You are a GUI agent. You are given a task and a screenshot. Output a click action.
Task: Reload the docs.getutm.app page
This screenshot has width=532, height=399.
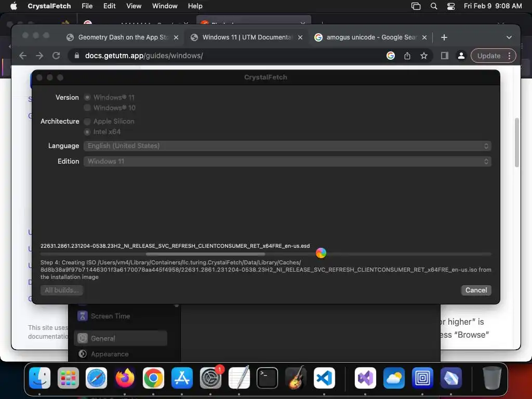pyautogui.click(x=56, y=56)
